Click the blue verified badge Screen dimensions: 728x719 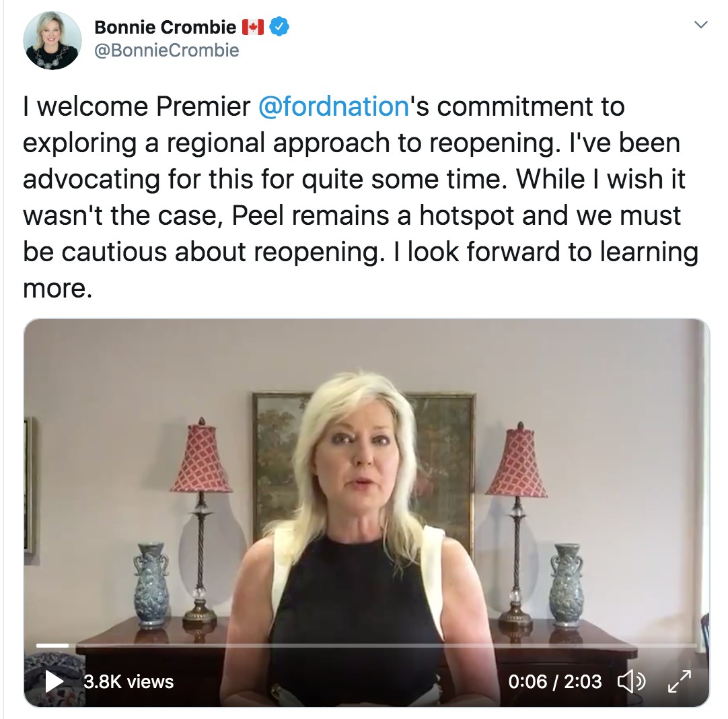point(279,26)
